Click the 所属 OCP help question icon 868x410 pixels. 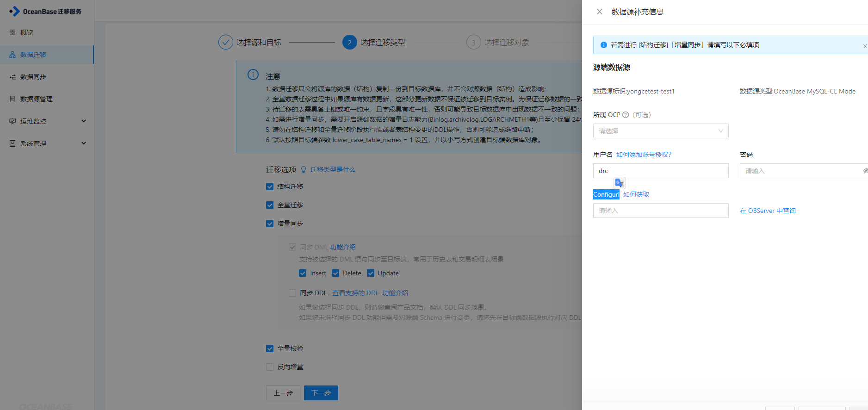pos(626,115)
